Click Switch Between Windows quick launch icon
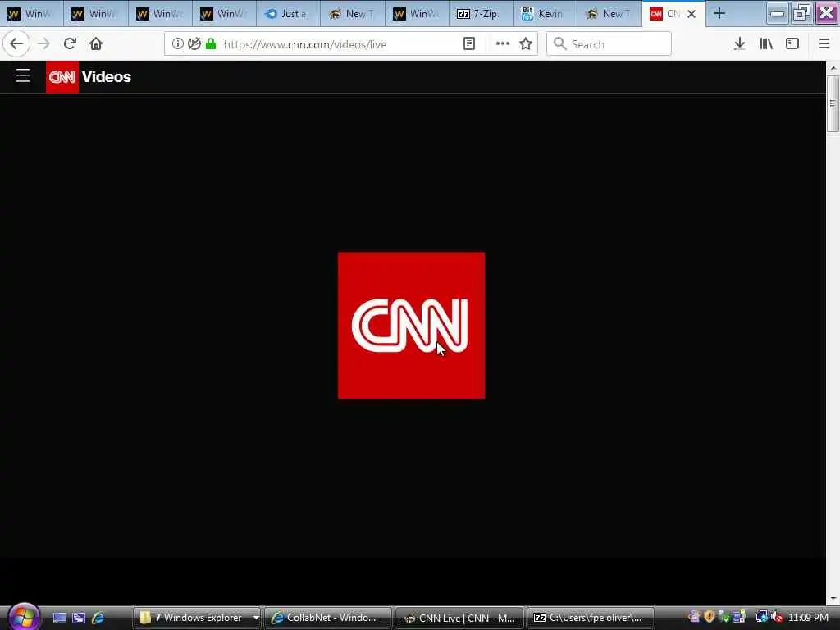This screenshot has height=630, width=840. click(x=79, y=618)
